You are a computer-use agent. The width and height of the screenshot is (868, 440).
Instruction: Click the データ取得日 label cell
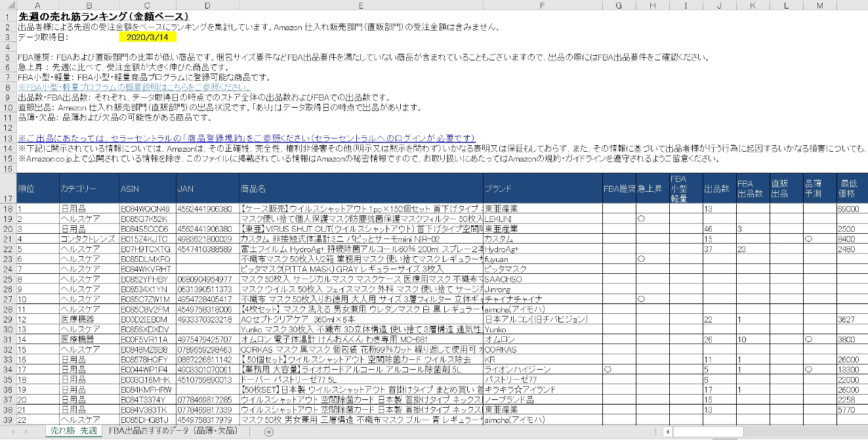point(43,37)
